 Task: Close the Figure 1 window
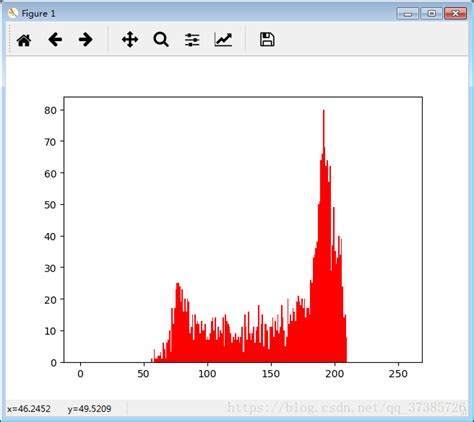coord(455,14)
